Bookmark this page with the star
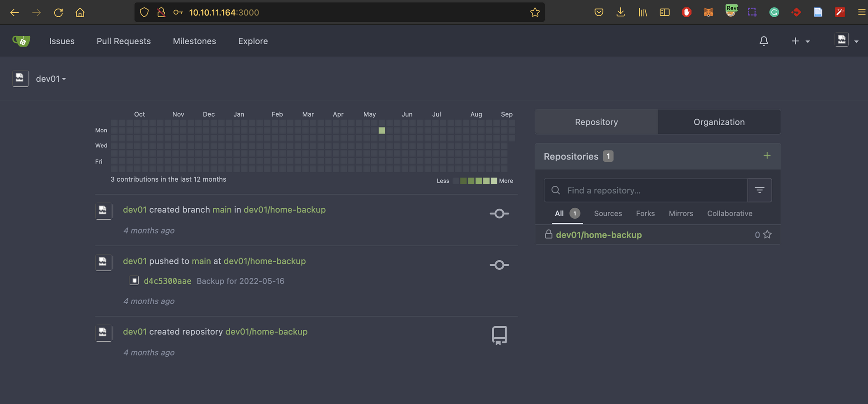The image size is (868, 404). pos(535,12)
